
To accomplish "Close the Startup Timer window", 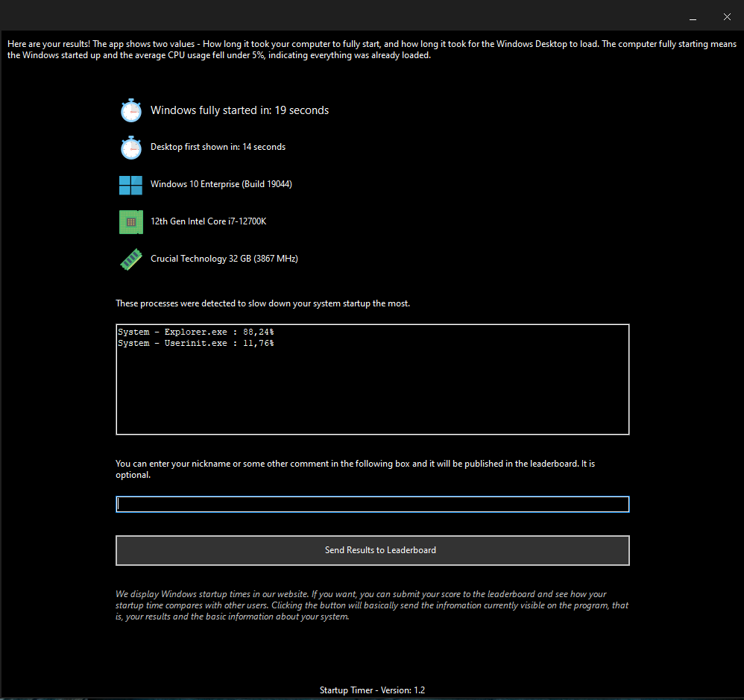I will tap(727, 17).
